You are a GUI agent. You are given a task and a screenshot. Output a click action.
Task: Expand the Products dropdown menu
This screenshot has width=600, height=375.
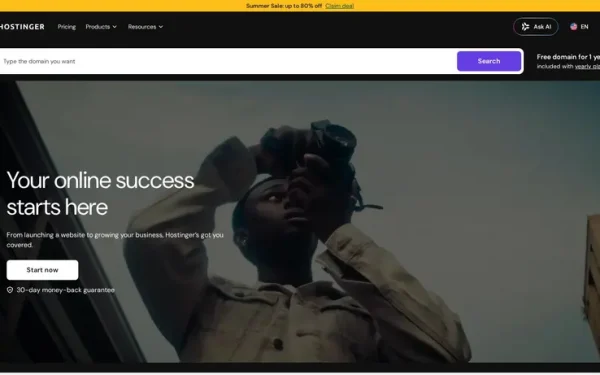point(101,27)
